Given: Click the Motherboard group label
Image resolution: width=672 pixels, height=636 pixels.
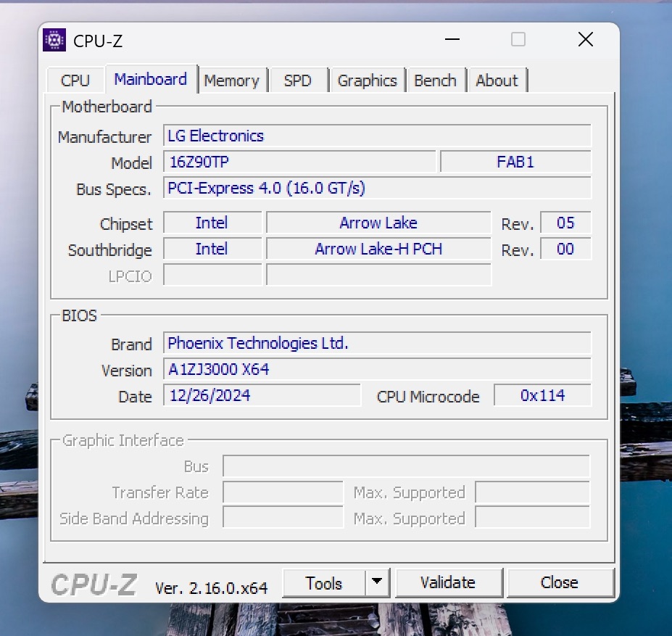Looking at the screenshot, I should tap(107, 107).
